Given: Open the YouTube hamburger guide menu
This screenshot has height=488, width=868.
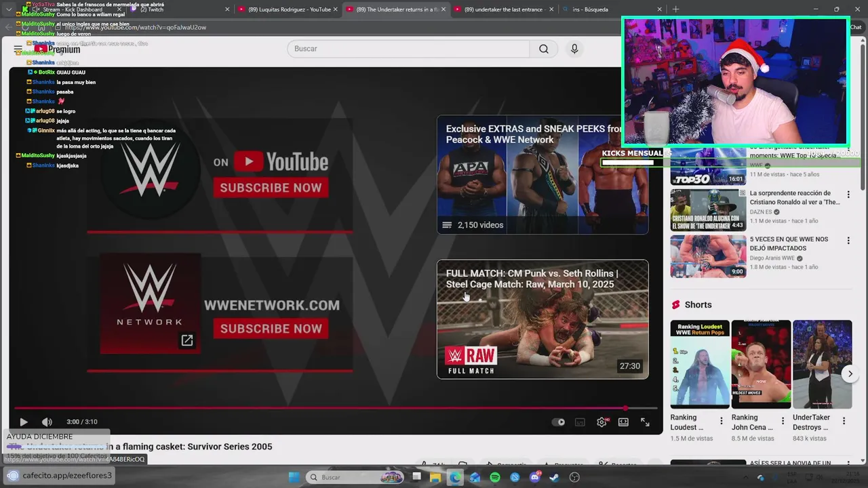Looking at the screenshot, I should tap(18, 49).
